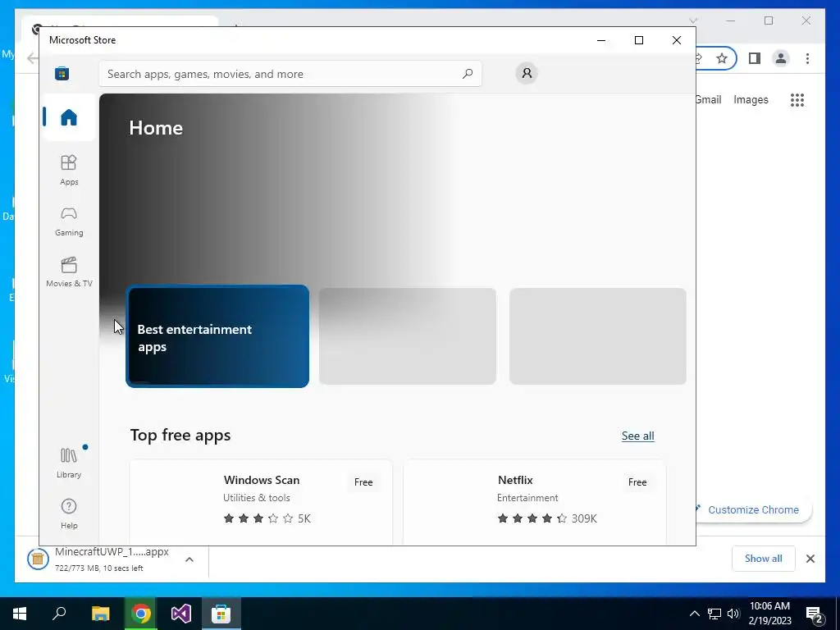Bookmark page with Chrome star icon
The width and height of the screenshot is (840, 630).
click(x=722, y=58)
